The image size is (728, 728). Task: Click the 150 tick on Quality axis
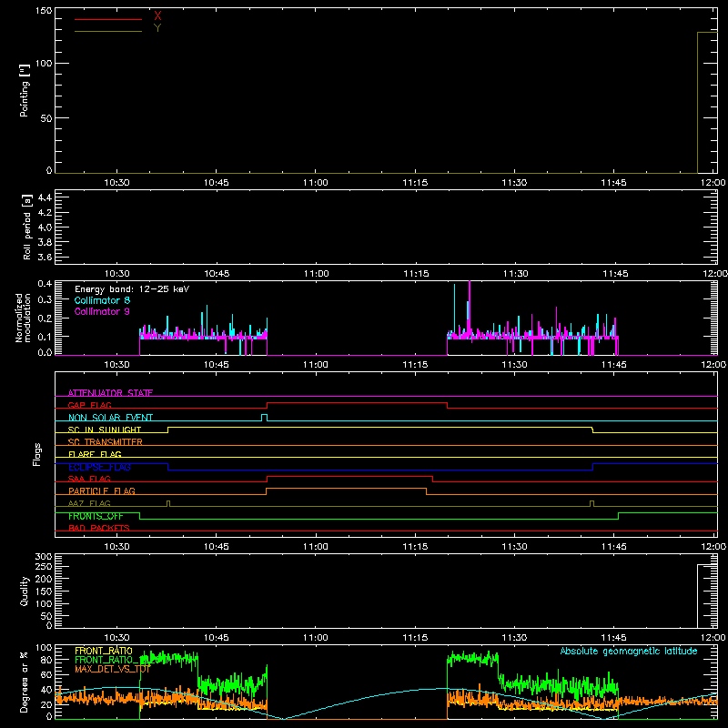tap(44, 591)
